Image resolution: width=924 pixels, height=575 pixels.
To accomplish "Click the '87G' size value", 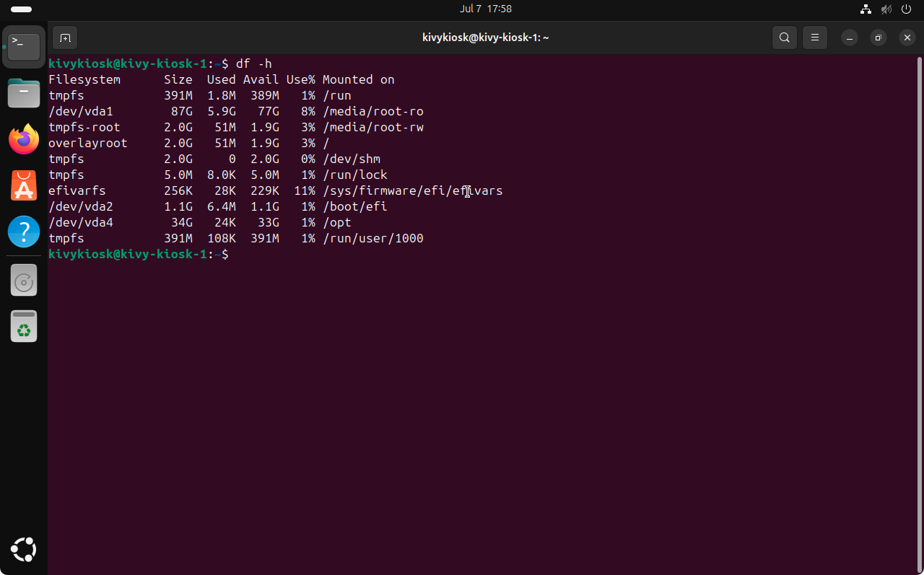I will coord(182,111).
